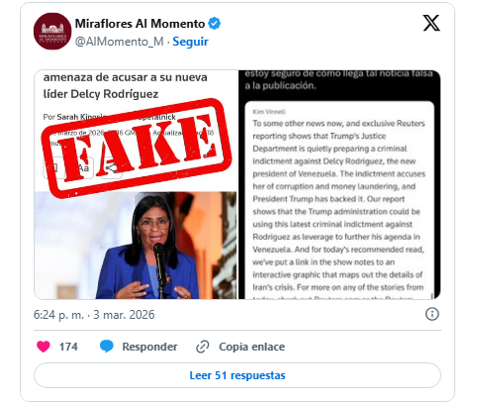The width and height of the screenshot is (478, 413).
Task: Open the X logo link
Action: click(431, 23)
